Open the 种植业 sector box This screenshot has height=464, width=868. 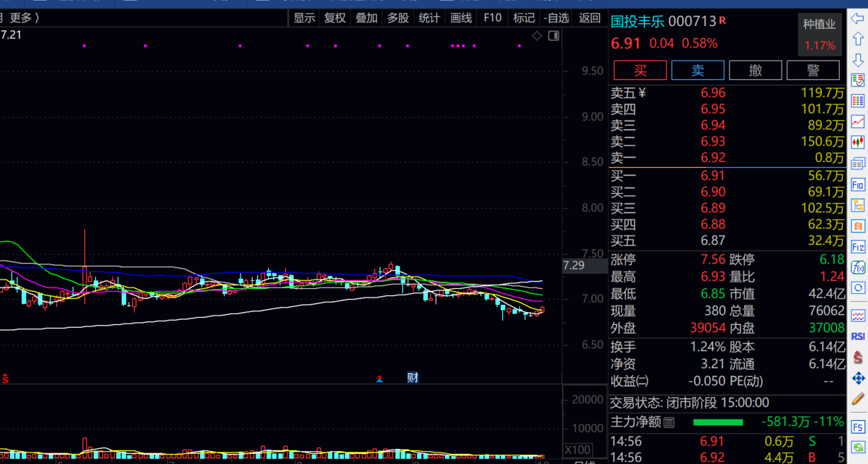coord(820,34)
